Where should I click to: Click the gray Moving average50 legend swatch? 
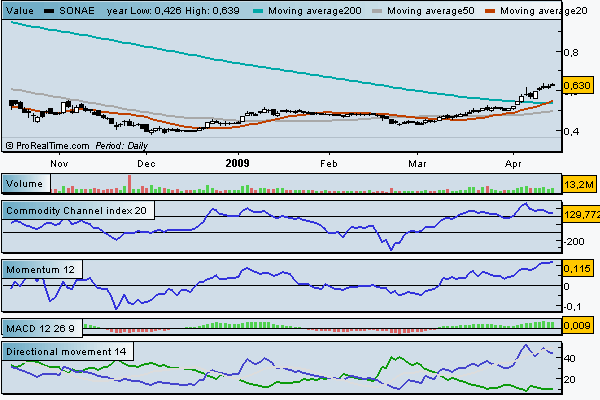coord(377,11)
